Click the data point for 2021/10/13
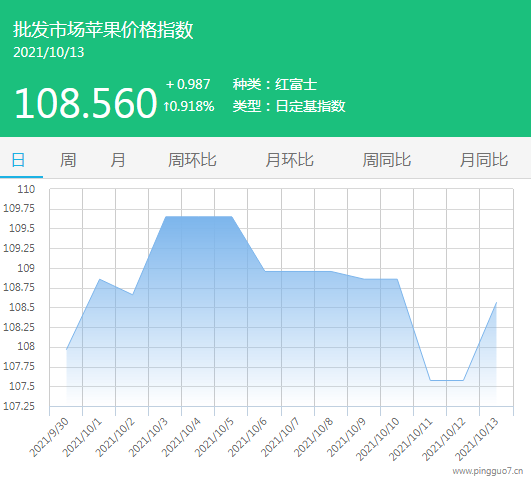This screenshot has height=481, width=531. tap(496, 302)
